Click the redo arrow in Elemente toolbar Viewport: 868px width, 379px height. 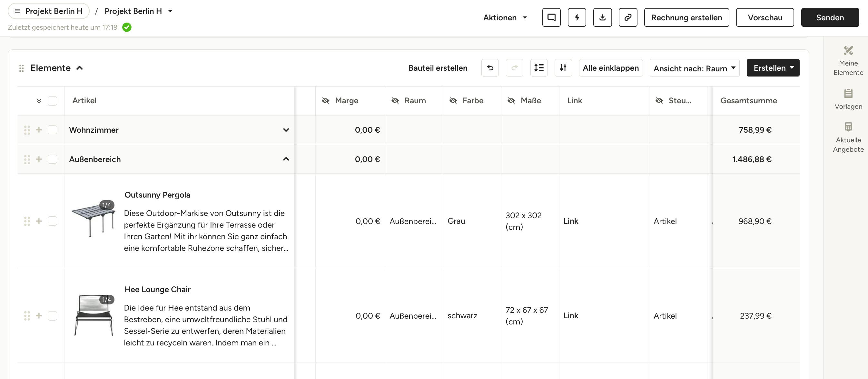point(515,68)
